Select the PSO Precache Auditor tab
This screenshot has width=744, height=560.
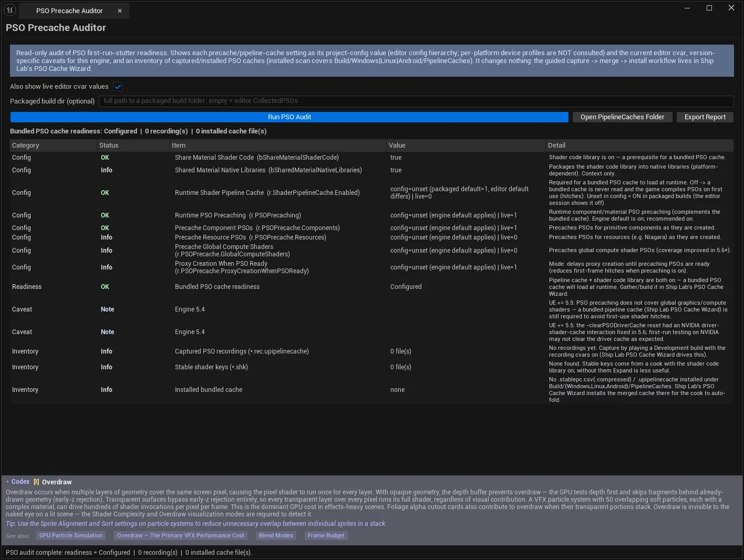(x=74, y=11)
